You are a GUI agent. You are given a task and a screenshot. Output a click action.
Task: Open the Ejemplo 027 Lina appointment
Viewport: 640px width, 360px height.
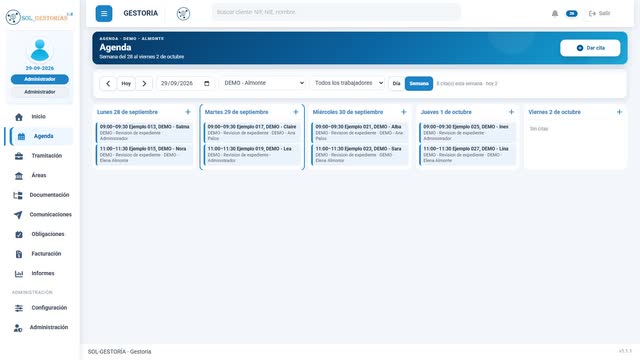point(468,154)
